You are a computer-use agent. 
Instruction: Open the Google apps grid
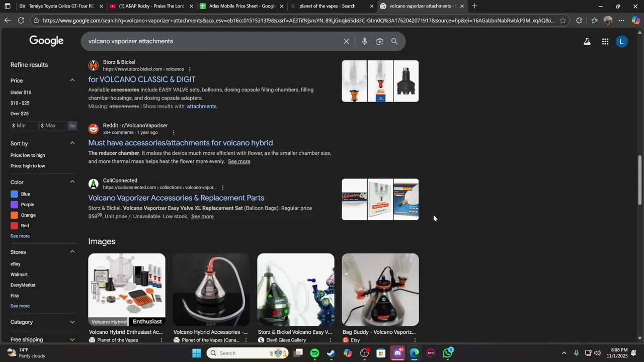tap(605, 42)
